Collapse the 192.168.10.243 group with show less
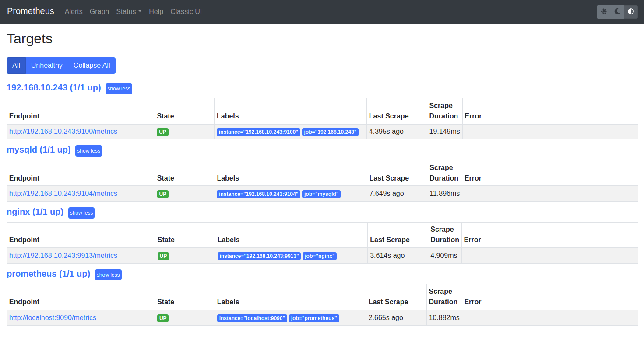The image size is (644, 341). pos(119,89)
